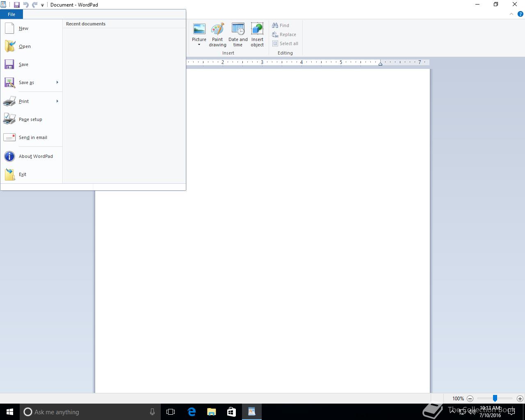The width and height of the screenshot is (525, 420).
Task: Open Customize Quick Access Toolbar dropdown
Action: [42, 5]
